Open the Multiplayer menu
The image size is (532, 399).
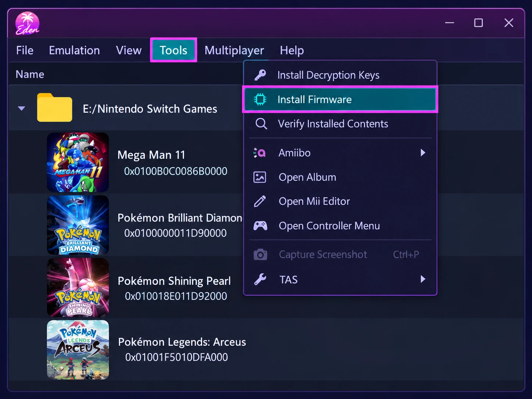234,50
